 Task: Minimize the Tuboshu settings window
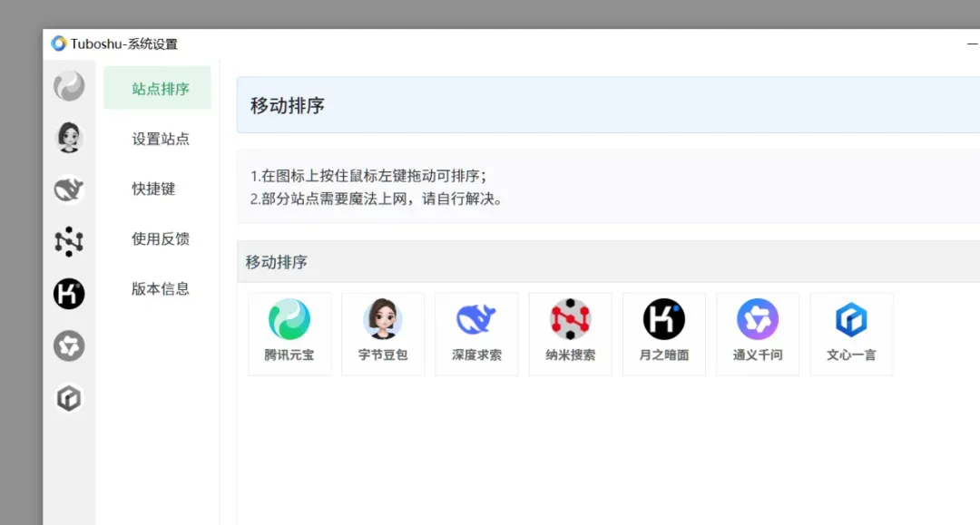point(973,44)
